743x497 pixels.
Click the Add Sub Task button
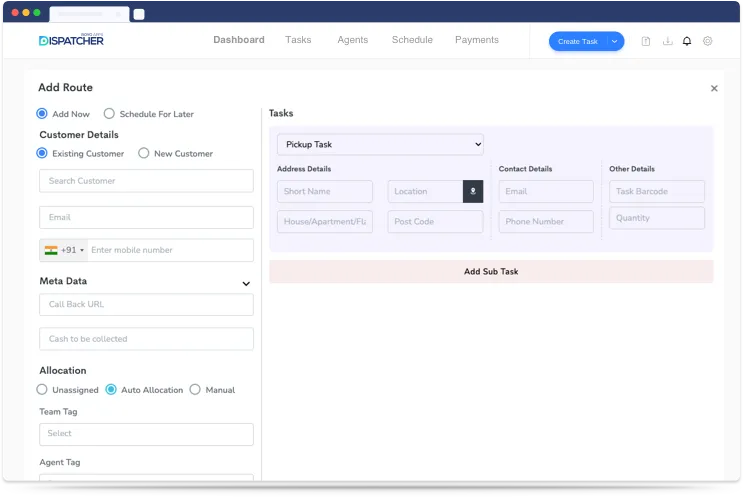pyautogui.click(x=490, y=271)
